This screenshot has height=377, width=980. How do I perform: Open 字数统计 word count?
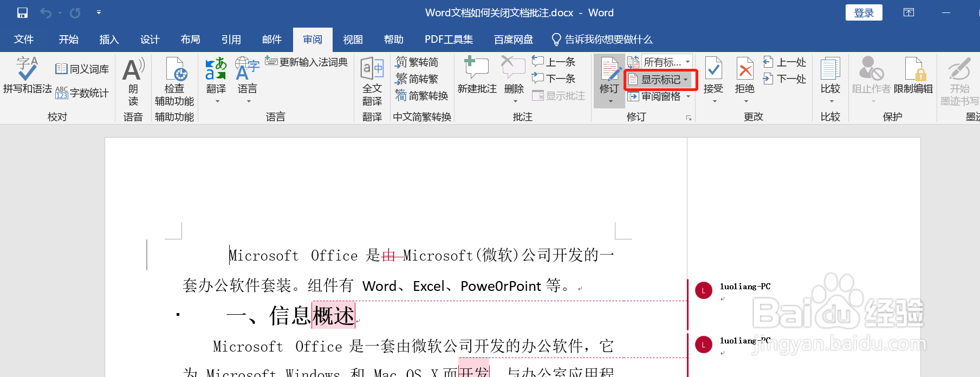point(82,93)
